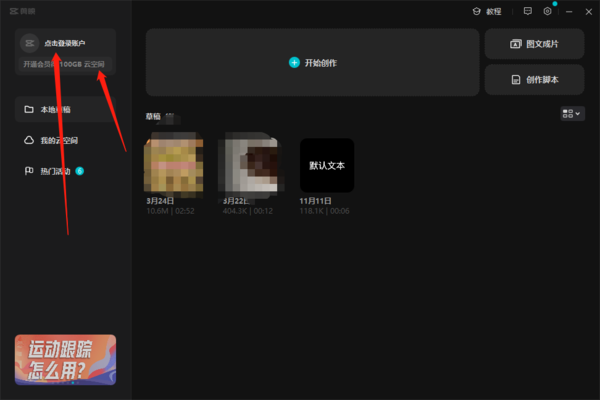Click the cloud icon beside 我的云空间
Image resolution: width=600 pixels, height=400 pixels.
coord(29,140)
